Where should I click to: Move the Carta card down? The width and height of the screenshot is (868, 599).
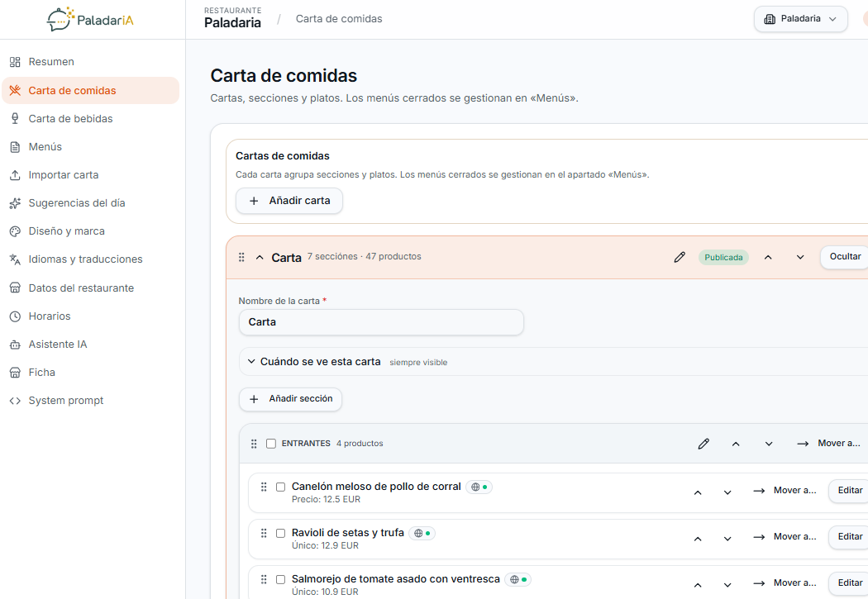[x=800, y=257]
